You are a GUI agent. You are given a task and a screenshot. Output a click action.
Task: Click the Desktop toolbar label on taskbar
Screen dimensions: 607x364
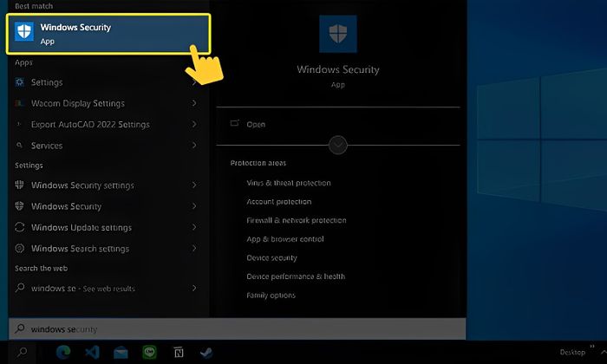572,353
